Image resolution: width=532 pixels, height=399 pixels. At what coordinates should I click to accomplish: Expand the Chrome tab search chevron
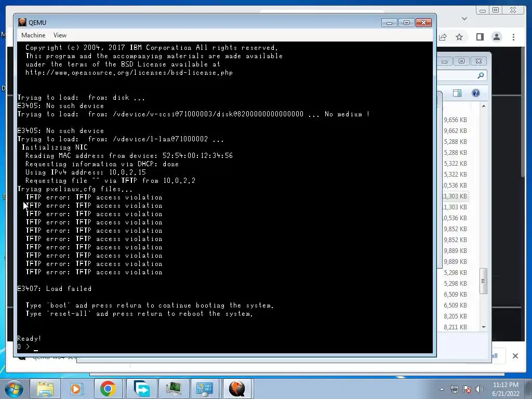464,19
